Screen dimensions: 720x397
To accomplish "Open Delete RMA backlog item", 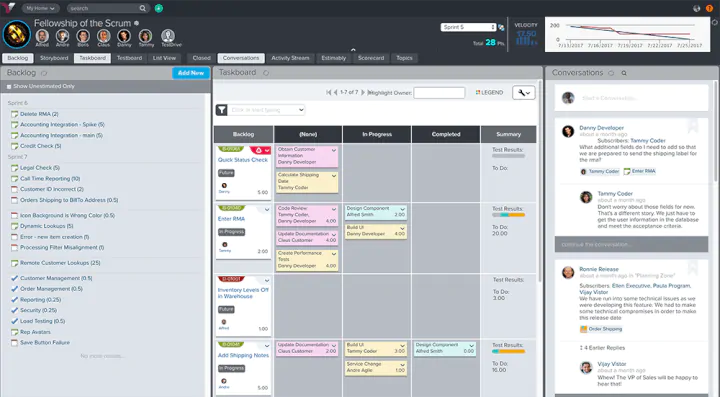I will [x=39, y=114].
